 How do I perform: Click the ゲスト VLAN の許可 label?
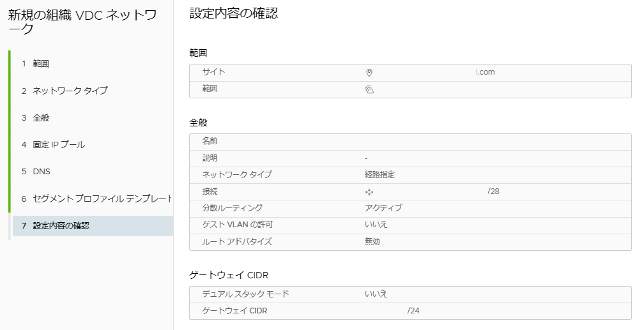[x=238, y=225]
